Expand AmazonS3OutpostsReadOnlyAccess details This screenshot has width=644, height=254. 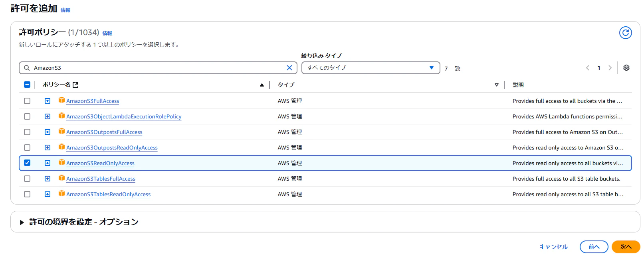tap(48, 148)
